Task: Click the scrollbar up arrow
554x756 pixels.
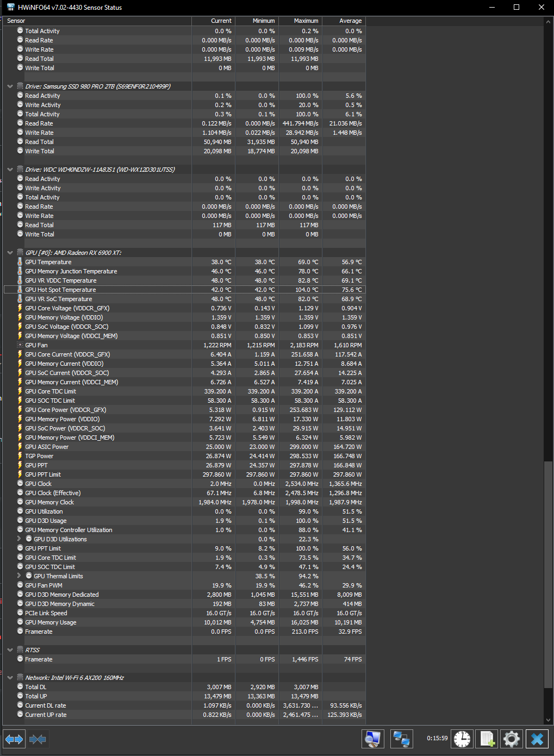Action: pyautogui.click(x=548, y=22)
